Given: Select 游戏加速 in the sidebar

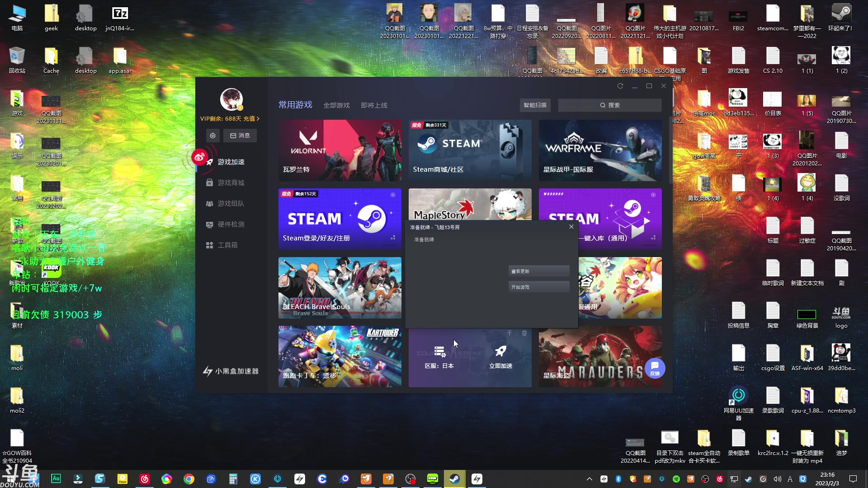Looking at the screenshot, I should point(231,162).
